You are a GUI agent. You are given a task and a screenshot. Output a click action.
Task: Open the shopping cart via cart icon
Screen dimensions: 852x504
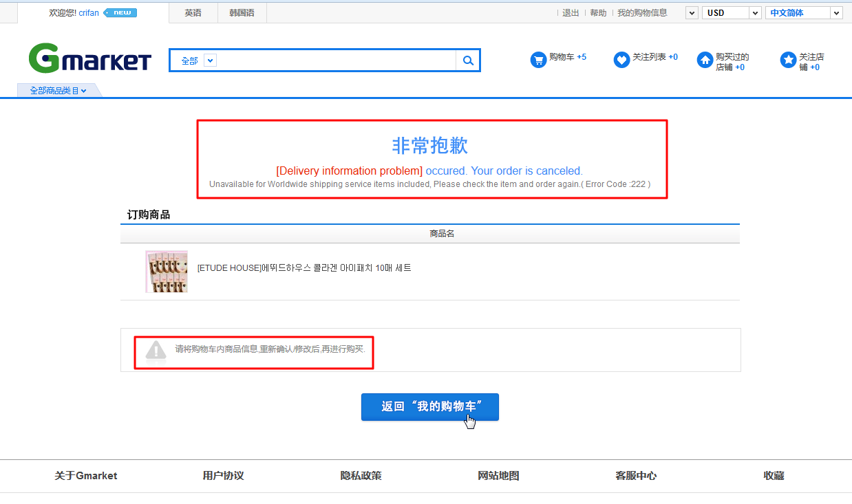538,60
